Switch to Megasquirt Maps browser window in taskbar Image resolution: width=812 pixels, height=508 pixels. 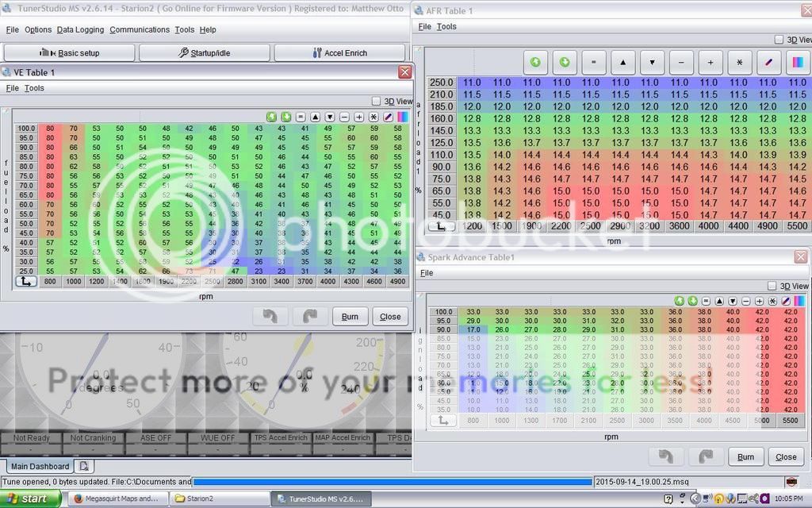tap(118, 498)
